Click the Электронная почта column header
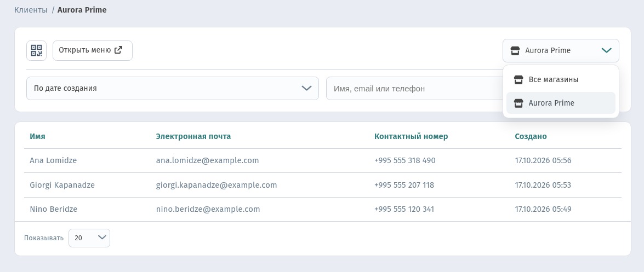Screen dimensions: 644x272 pyautogui.click(x=193, y=136)
